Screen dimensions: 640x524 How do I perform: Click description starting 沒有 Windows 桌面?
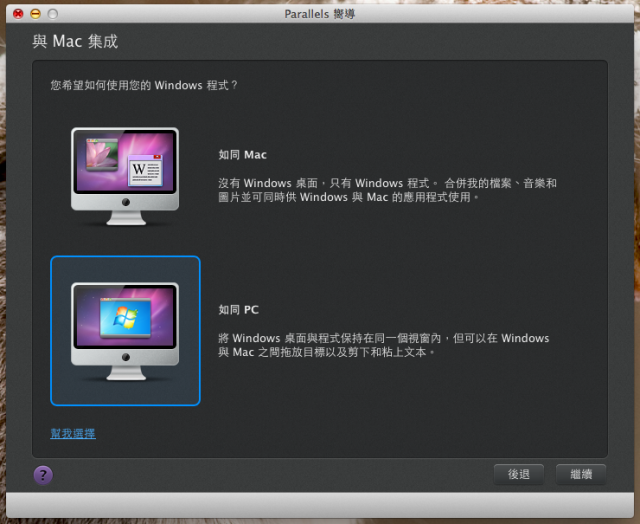[x=387, y=190]
